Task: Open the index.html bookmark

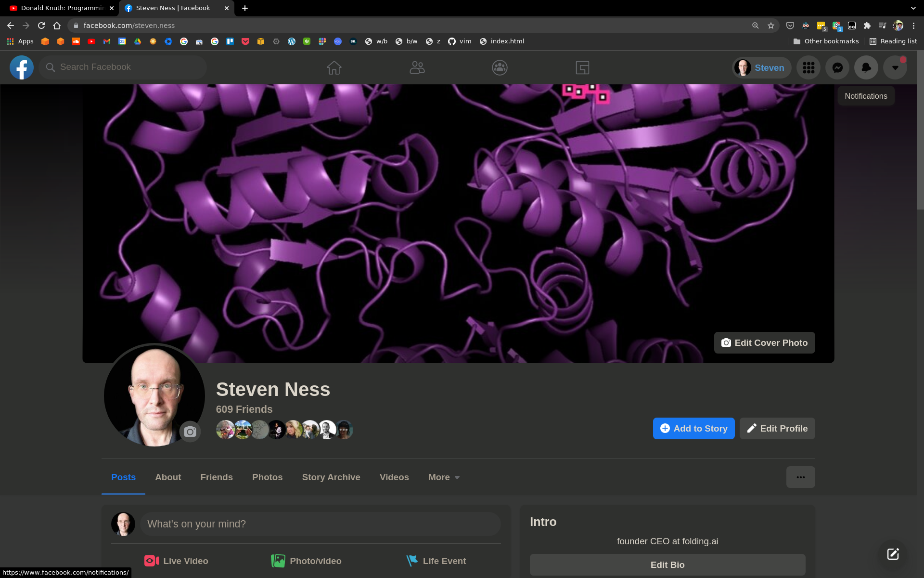Action: pos(502,41)
